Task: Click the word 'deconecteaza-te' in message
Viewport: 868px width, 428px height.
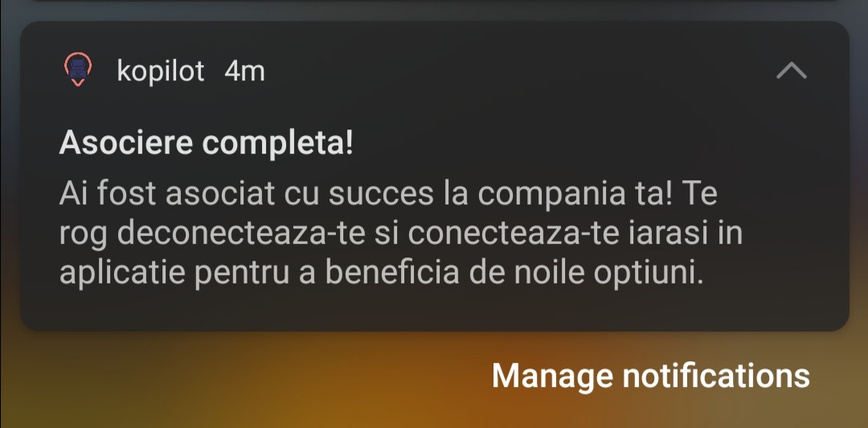Action: 241,234
